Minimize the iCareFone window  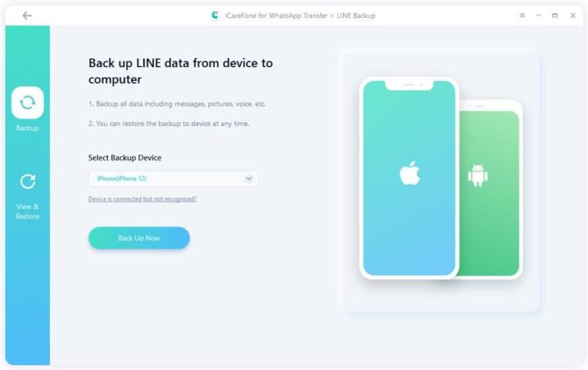tap(538, 16)
